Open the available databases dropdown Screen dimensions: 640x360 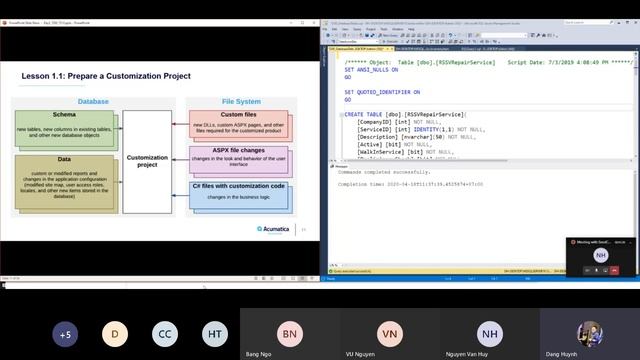tap(358, 42)
